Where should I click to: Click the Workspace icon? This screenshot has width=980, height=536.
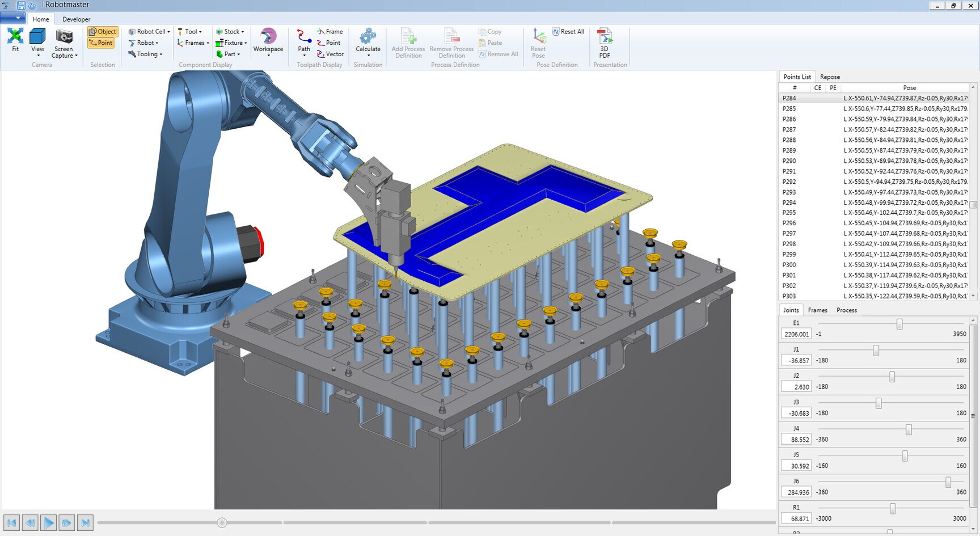point(268,37)
